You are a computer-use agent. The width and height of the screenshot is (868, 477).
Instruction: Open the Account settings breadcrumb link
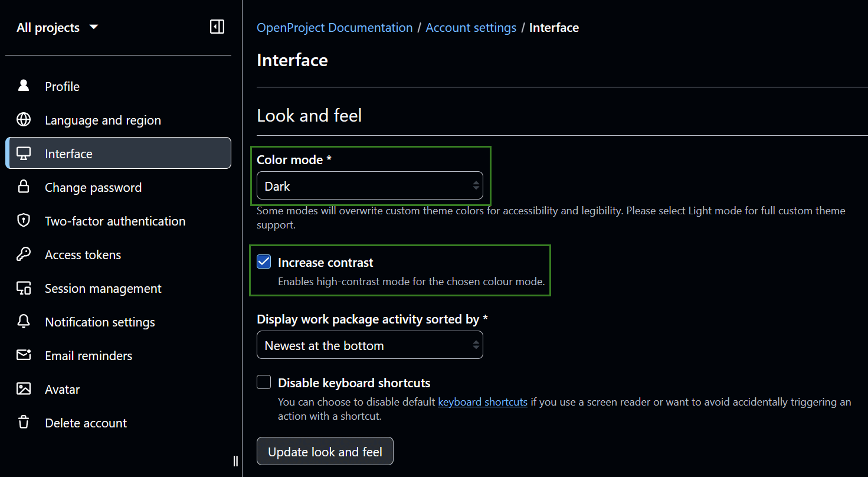pyautogui.click(x=471, y=28)
